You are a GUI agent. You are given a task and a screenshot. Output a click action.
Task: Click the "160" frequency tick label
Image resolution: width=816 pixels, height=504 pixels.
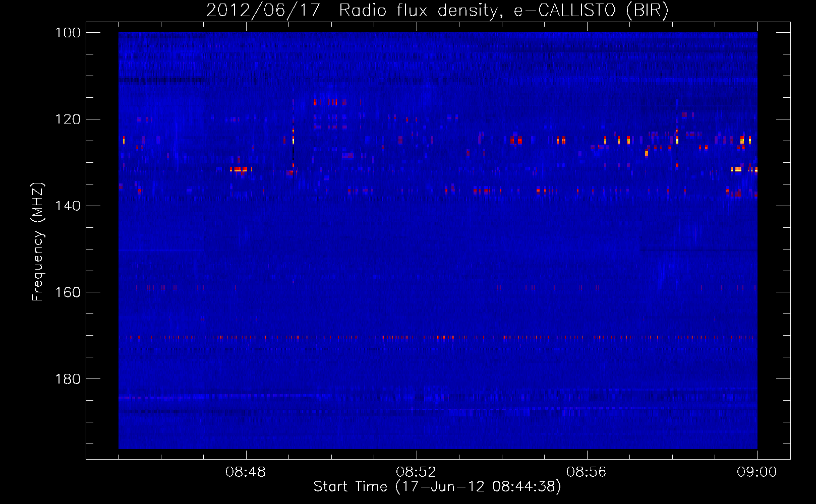[68, 292]
